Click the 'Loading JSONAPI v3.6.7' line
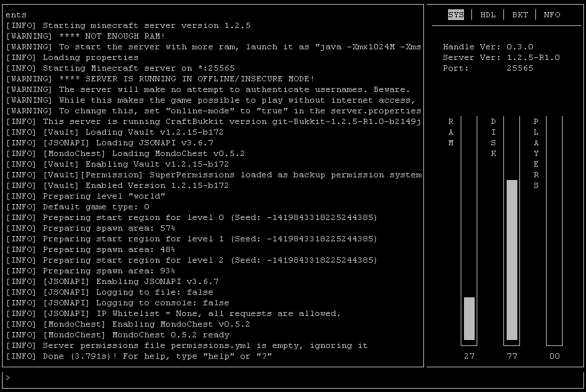The image size is (586, 392). (109, 143)
